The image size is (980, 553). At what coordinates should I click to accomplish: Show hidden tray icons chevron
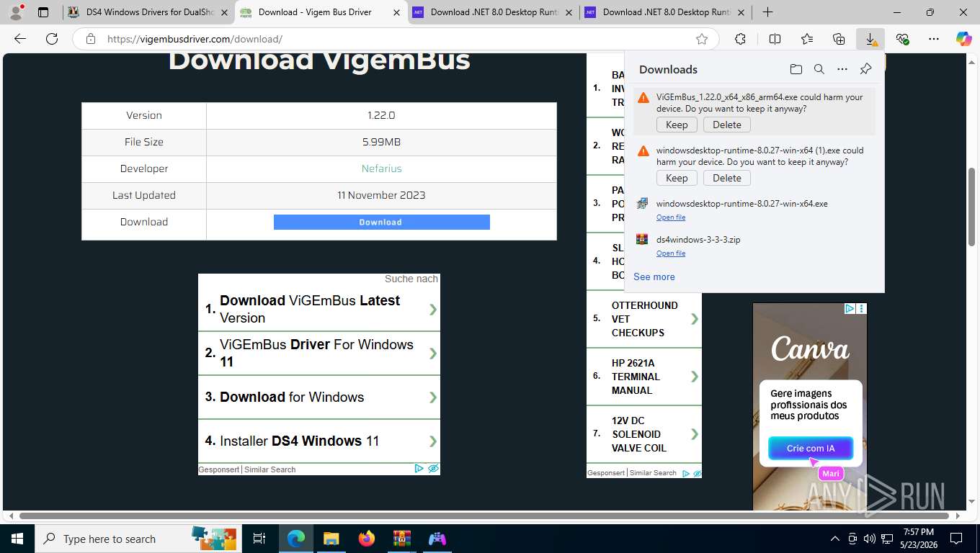click(x=835, y=539)
